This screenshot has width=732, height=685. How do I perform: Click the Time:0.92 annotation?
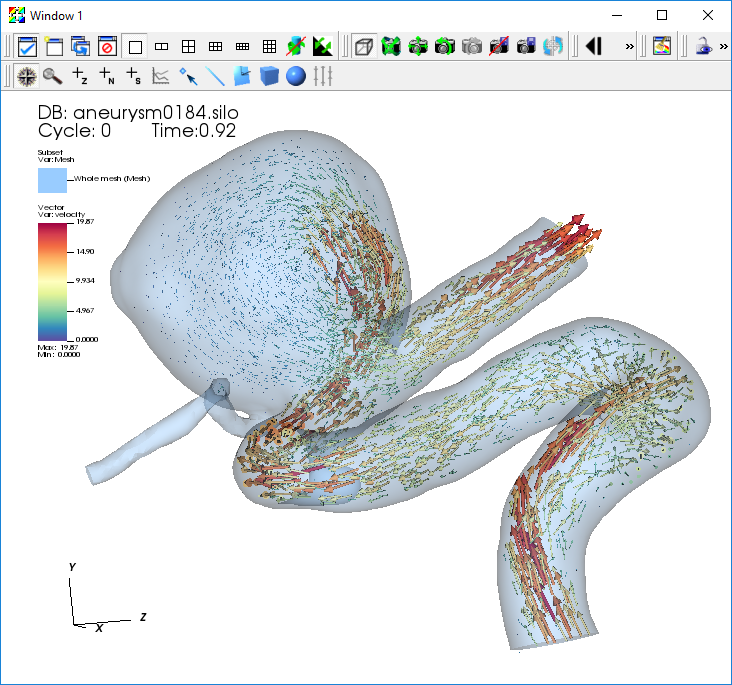(193, 131)
